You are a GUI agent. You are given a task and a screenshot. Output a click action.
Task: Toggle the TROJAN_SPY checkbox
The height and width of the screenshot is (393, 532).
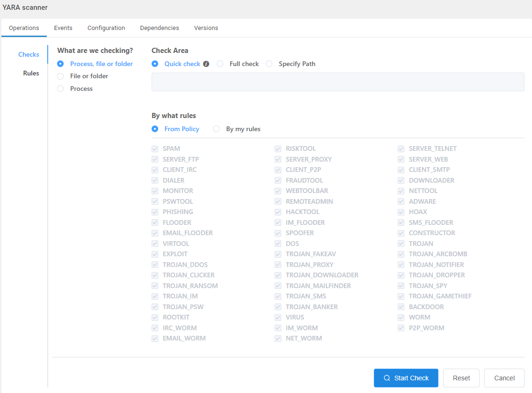(x=401, y=286)
